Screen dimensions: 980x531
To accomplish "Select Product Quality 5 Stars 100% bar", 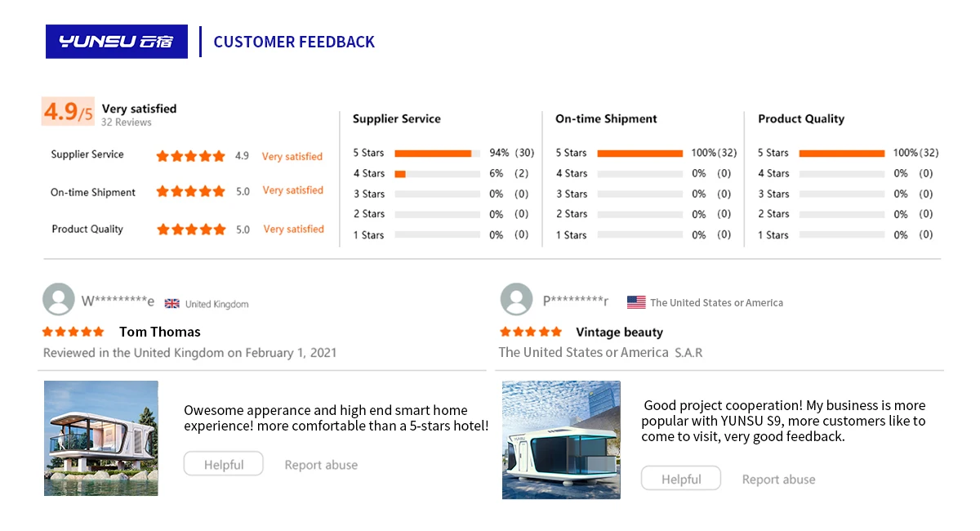I will (x=841, y=153).
